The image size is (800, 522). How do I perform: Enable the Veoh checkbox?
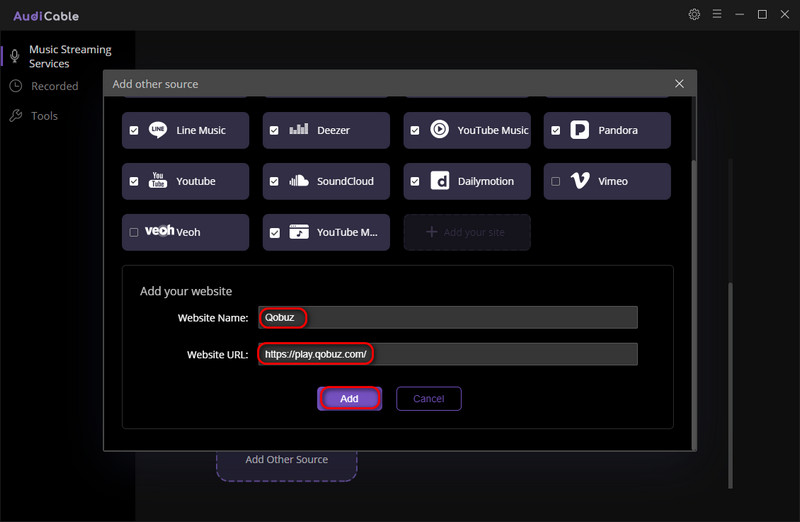click(134, 232)
